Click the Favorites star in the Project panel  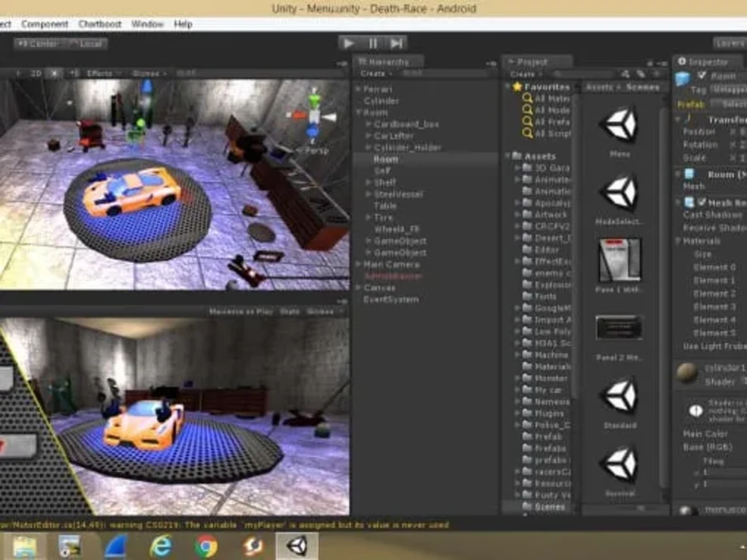pos(515,87)
